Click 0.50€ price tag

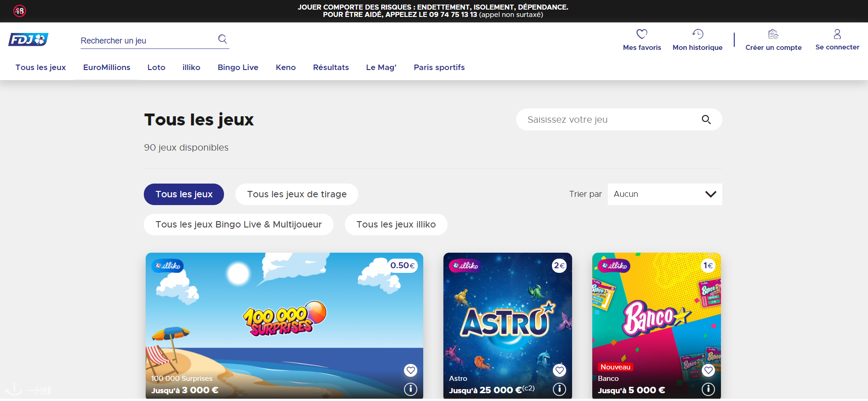click(x=403, y=266)
